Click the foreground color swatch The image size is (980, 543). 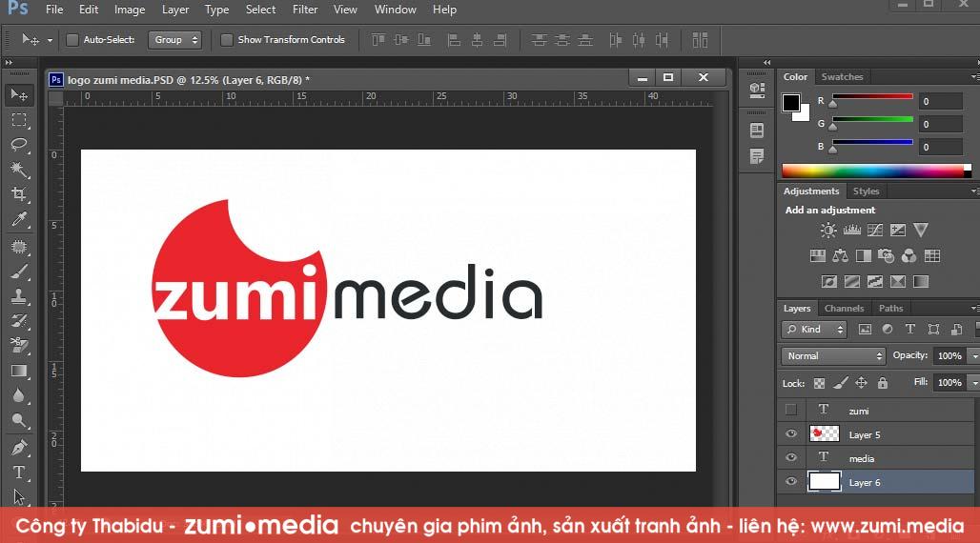click(791, 103)
